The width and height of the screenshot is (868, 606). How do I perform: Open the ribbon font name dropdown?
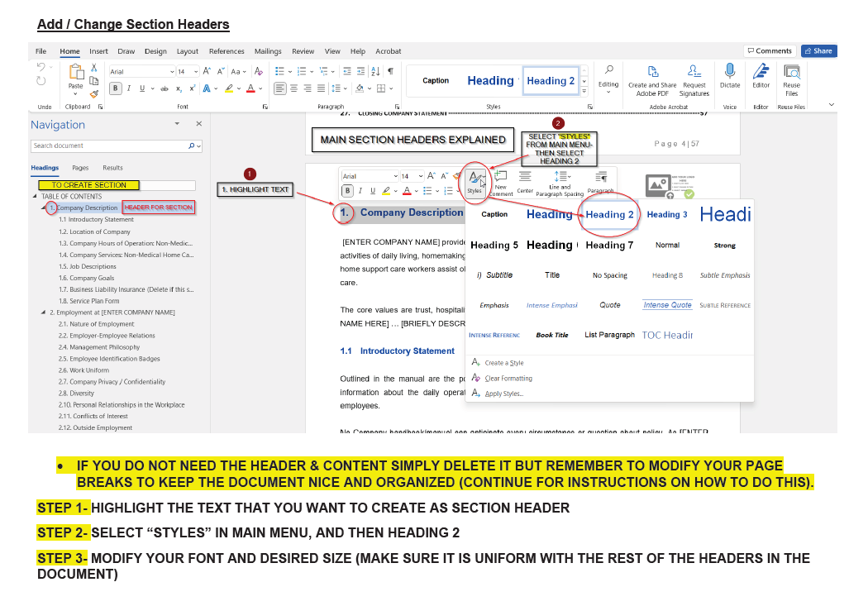[172, 72]
